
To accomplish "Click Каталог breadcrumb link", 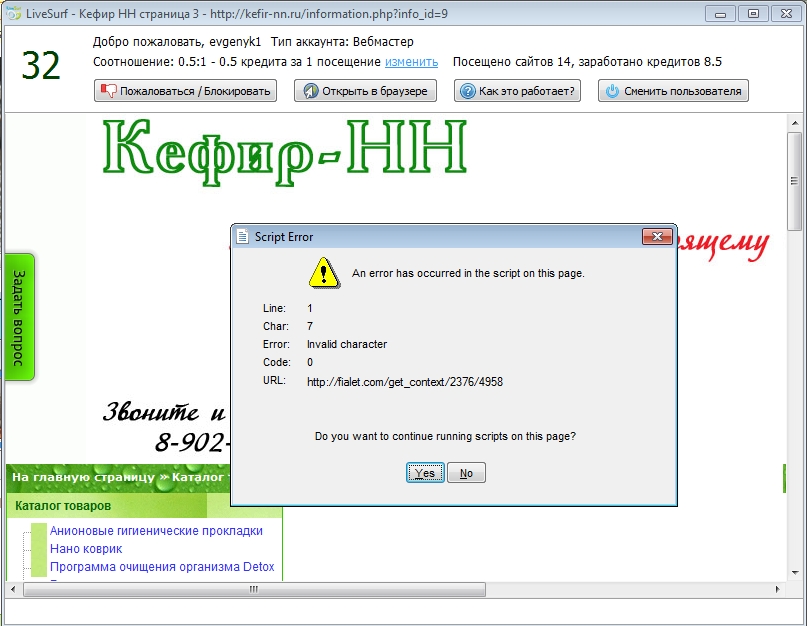I will (198, 477).
